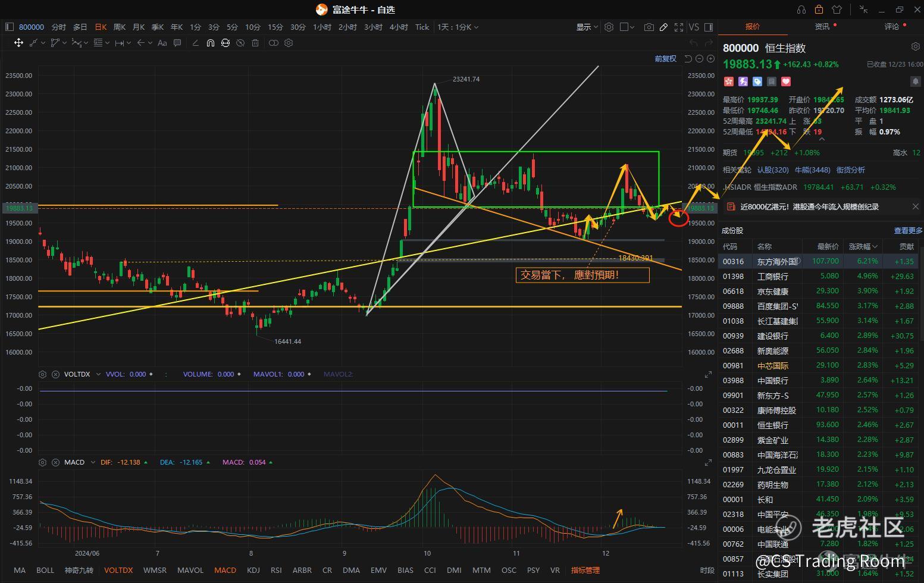Switch to 周K weekly chart
Viewport: 924px width, 583px height.
pos(120,27)
